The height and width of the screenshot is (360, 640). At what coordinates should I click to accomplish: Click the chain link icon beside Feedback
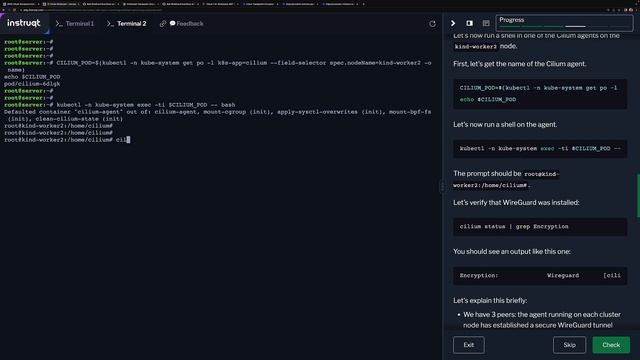pos(162,24)
